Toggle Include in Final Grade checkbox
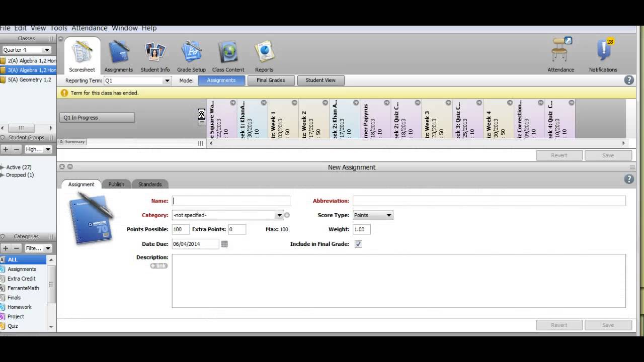 coord(358,244)
